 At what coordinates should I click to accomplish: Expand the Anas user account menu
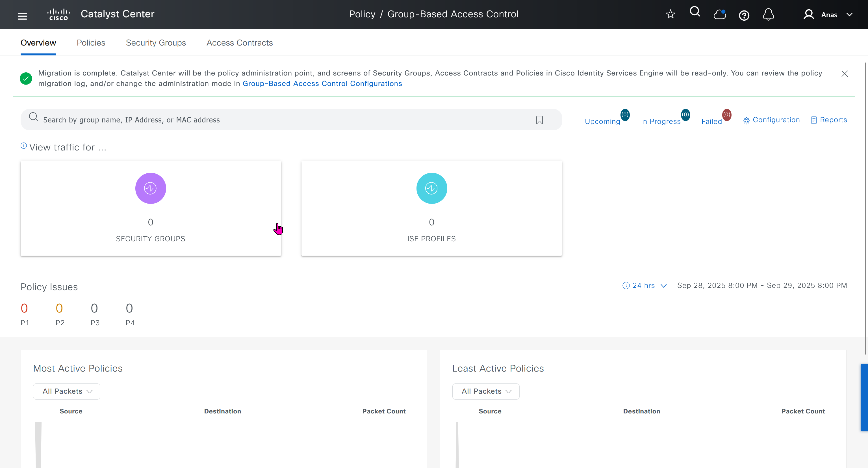click(x=828, y=15)
